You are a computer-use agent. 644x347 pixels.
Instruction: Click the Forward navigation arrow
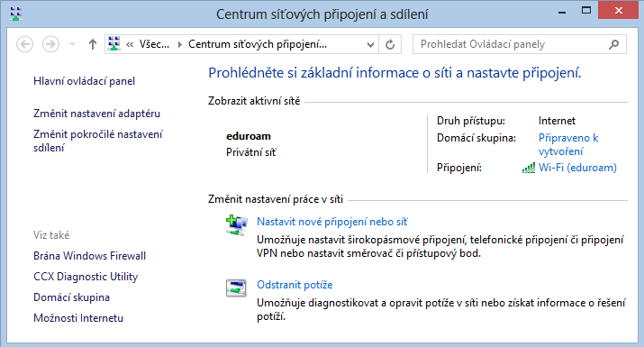(x=50, y=44)
